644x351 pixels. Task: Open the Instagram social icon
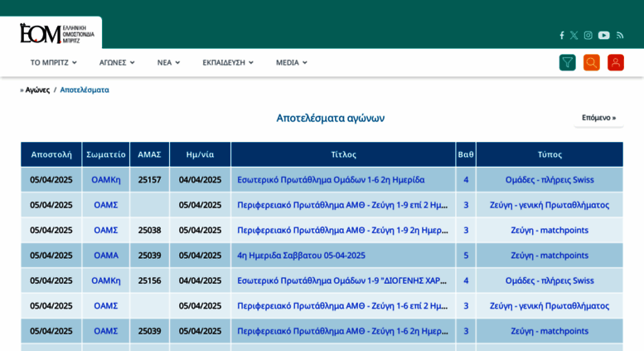(588, 36)
